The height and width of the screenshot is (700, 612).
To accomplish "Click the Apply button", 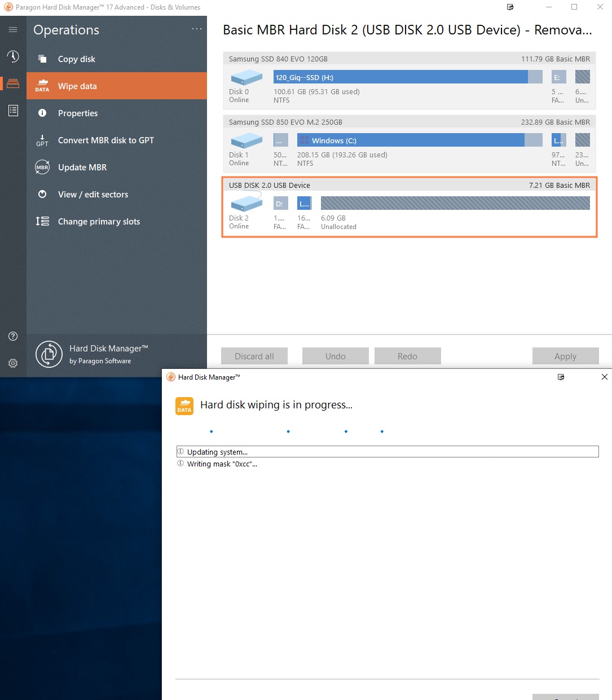I will point(565,356).
